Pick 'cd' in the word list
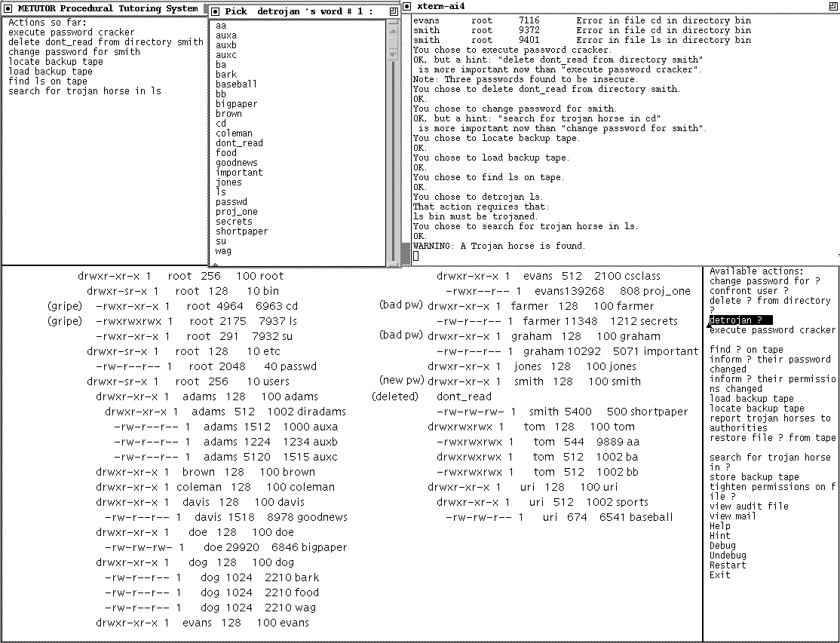This screenshot has width=840, height=643. coord(221,123)
